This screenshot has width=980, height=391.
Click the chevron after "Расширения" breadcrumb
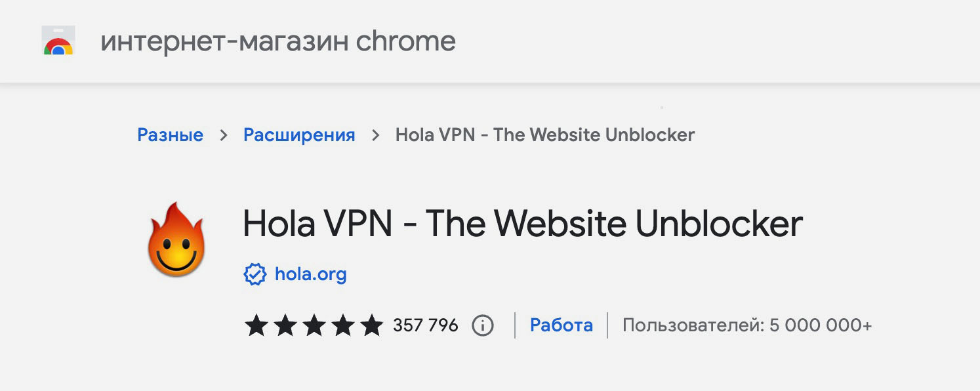tap(375, 135)
